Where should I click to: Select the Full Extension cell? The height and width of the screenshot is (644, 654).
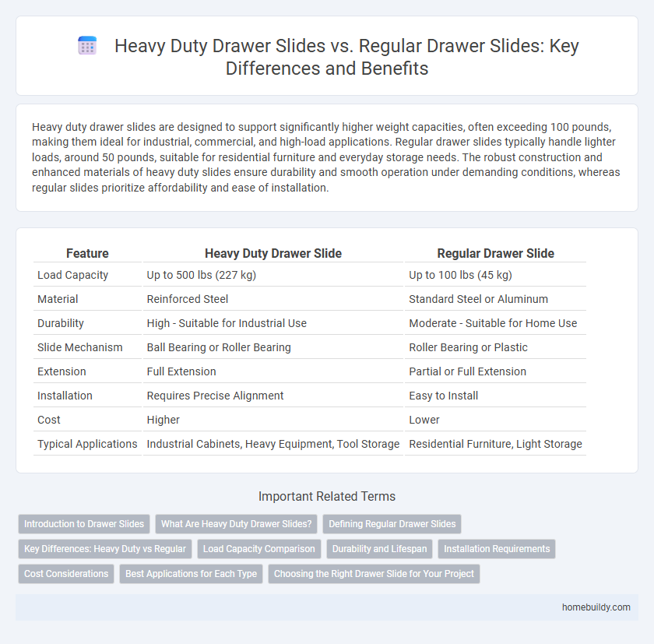point(272,371)
